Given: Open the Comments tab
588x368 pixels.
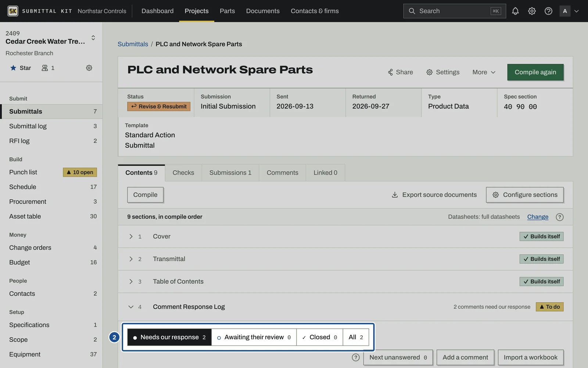Looking at the screenshot, I should pyautogui.click(x=283, y=173).
